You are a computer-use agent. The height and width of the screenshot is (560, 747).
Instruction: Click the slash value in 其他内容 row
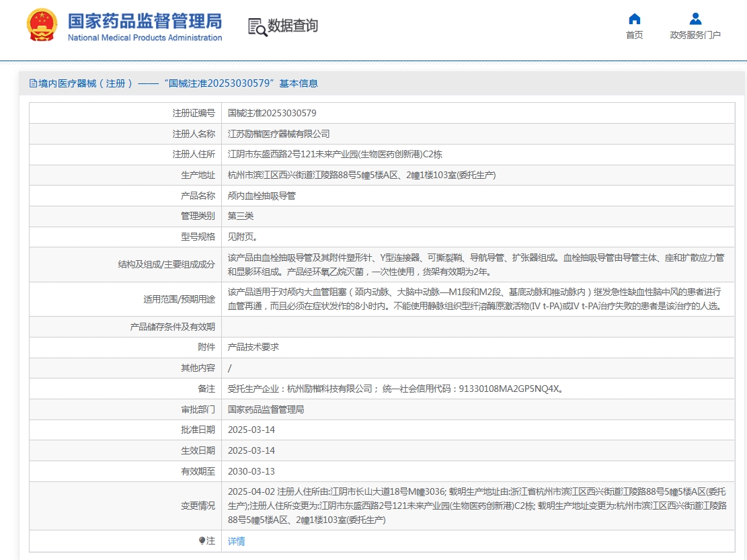tap(230, 368)
